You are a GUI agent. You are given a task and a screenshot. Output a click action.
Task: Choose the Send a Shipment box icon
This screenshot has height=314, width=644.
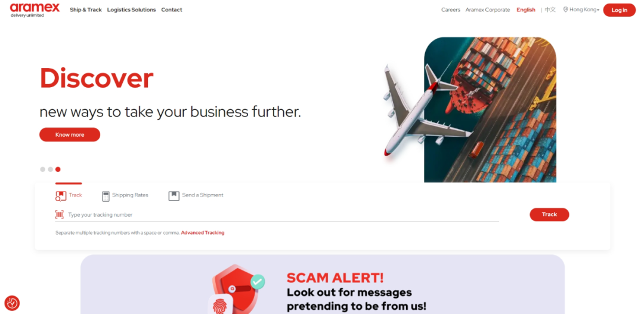point(174,196)
